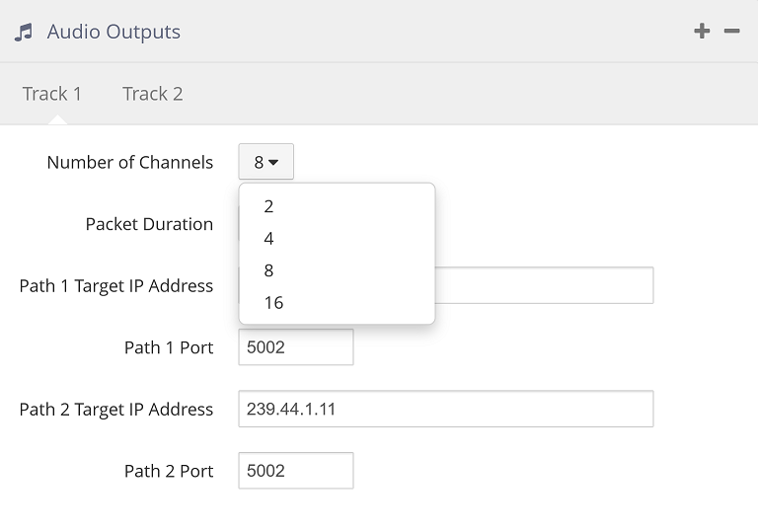Screen dimensions: 758x532
Task: Click the music note icon beside Audio Outputs
Action: point(23,32)
